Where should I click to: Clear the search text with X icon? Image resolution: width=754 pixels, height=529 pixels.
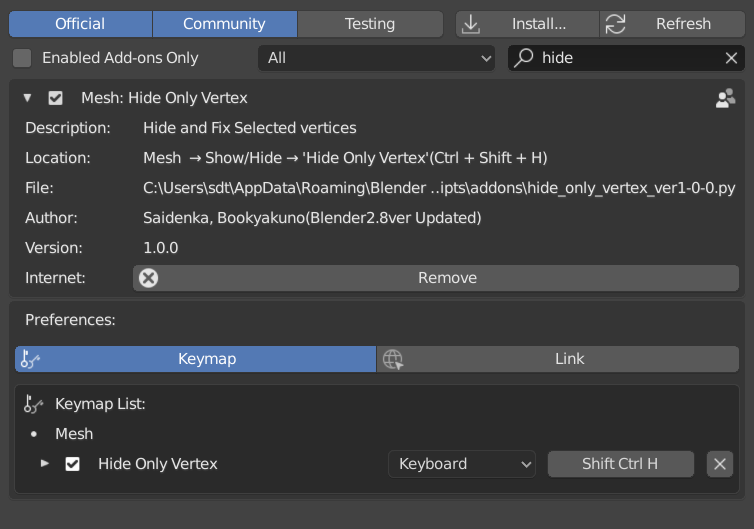point(731,58)
